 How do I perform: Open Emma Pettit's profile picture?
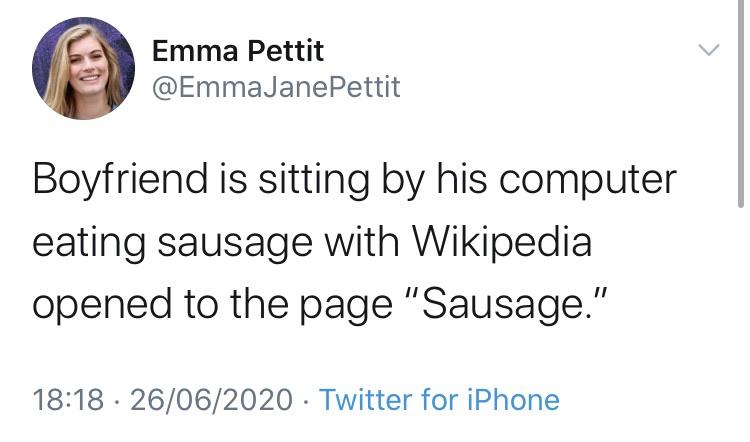[83, 68]
